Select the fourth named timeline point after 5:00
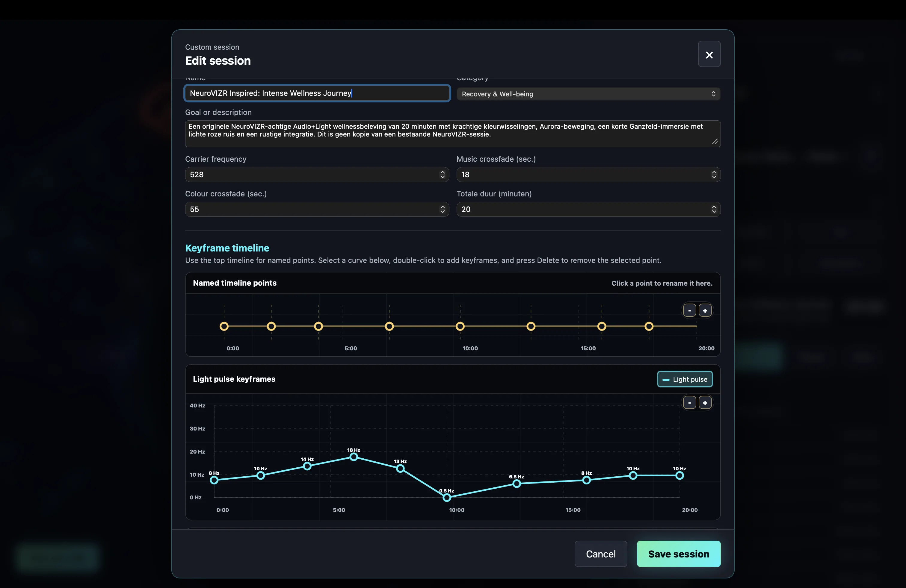The height and width of the screenshot is (588, 906). pyautogui.click(x=389, y=326)
